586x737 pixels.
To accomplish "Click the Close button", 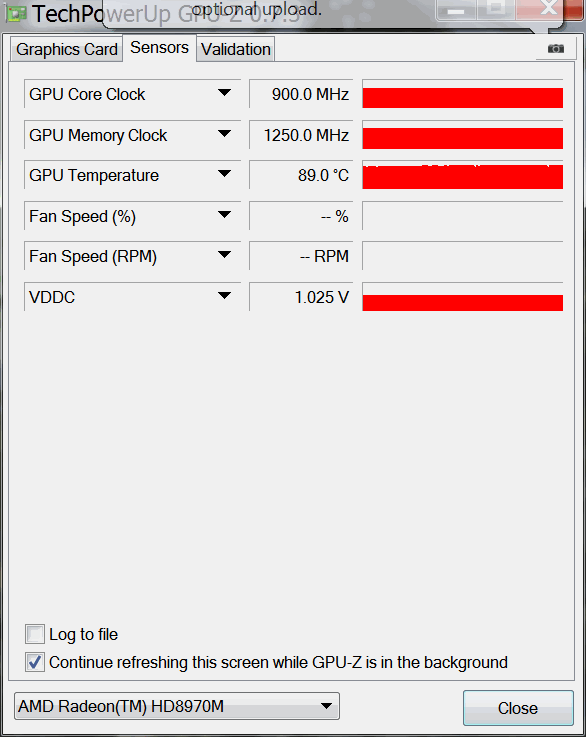I will 518,708.
